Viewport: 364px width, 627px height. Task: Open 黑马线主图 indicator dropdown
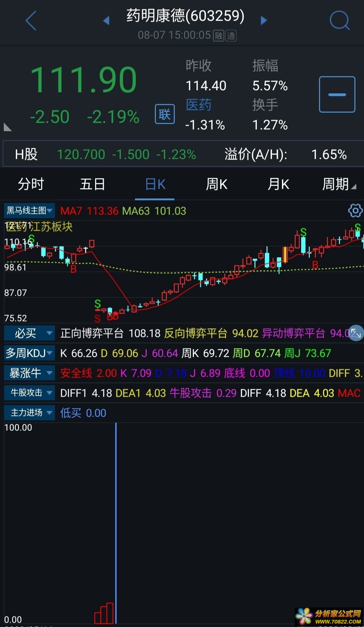coord(30,210)
